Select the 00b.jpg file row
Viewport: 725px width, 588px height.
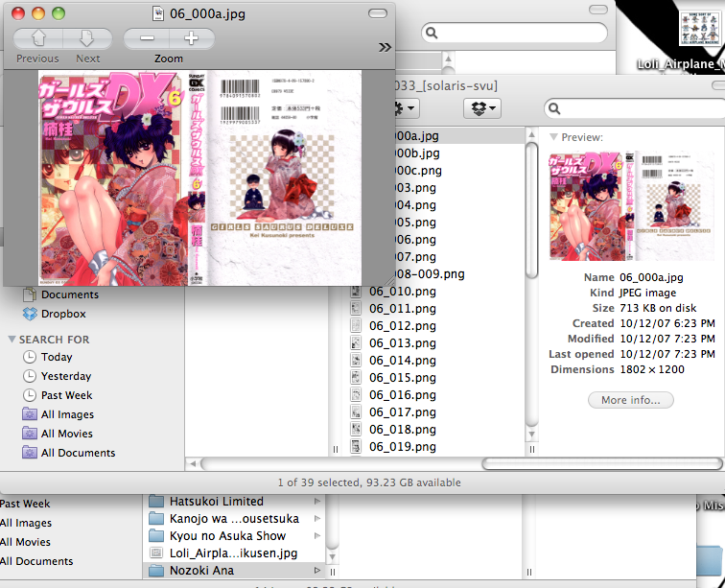(459, 153)
